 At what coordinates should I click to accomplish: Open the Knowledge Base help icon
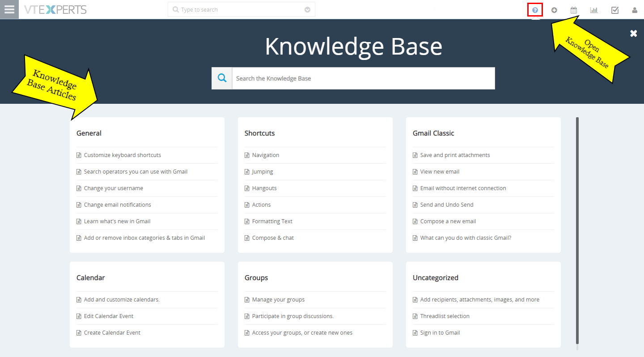[x=535, y=9]
